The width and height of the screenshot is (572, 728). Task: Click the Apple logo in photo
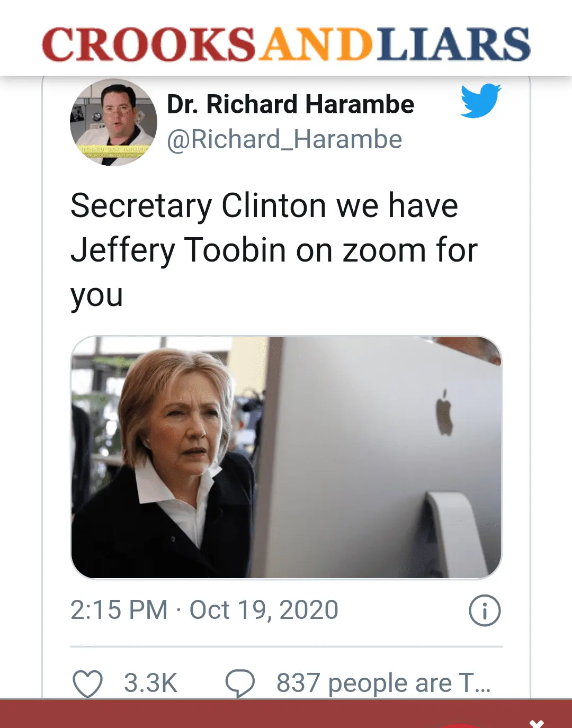pyautogui.click(x=444, y=412)
